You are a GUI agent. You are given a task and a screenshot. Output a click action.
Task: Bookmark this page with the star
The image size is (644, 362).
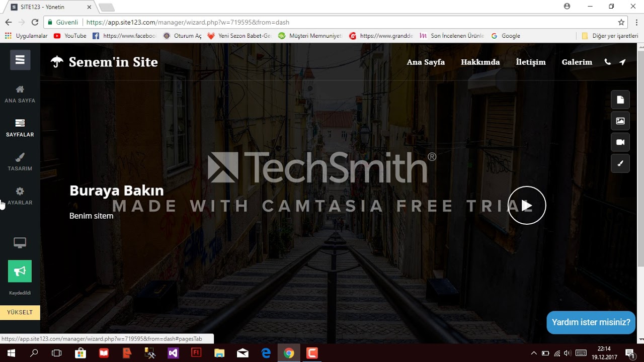[x=621, y=22]
